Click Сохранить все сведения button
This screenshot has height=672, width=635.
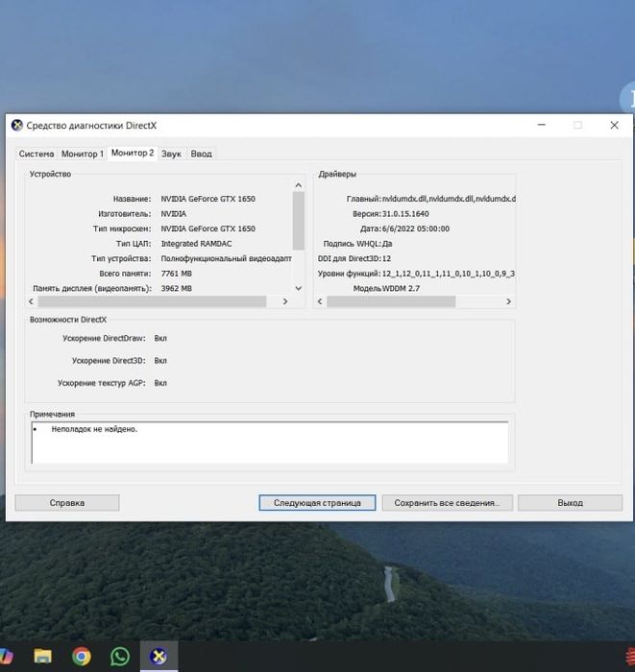[448, 503]
